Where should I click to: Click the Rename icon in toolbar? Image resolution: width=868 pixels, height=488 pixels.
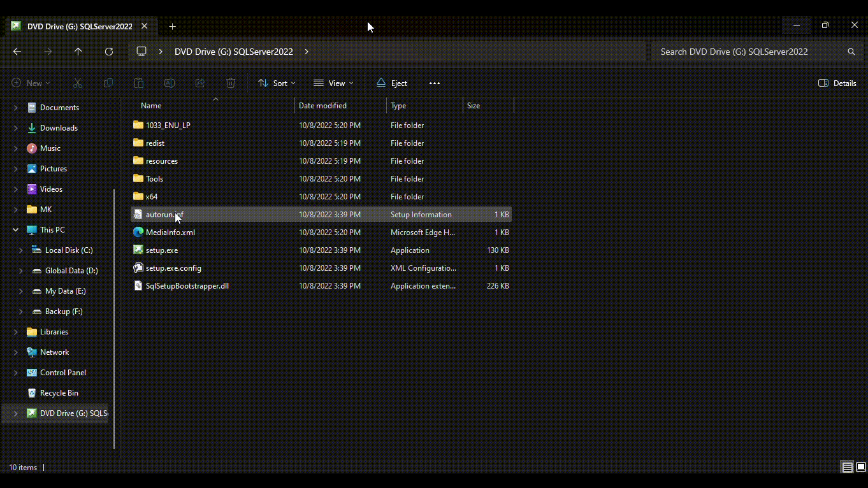pyautogui.click(x=170, y=83)
